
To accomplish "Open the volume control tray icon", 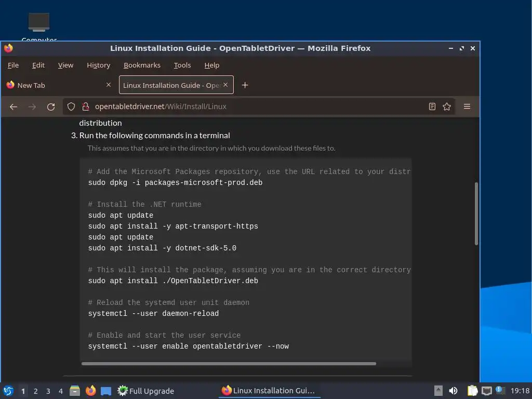I will pos(453,391).
